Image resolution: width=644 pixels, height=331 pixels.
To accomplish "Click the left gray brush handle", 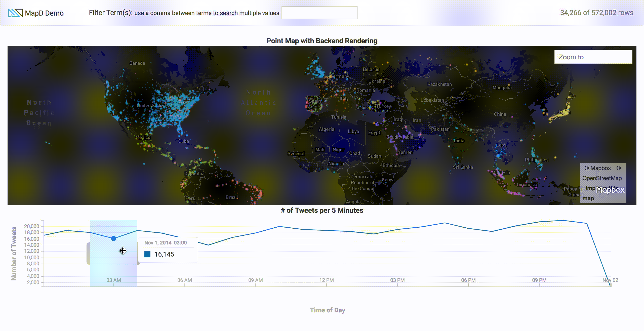I will pos(88,253).
